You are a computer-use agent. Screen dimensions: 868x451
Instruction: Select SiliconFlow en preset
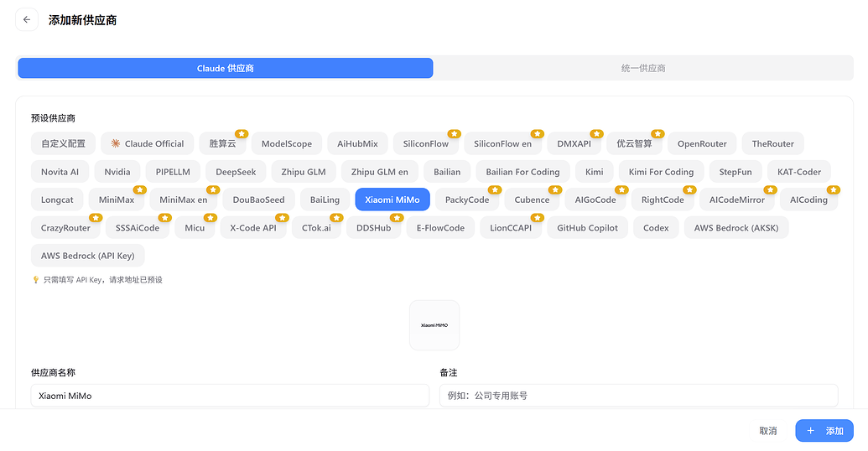(x=502, y=144)
